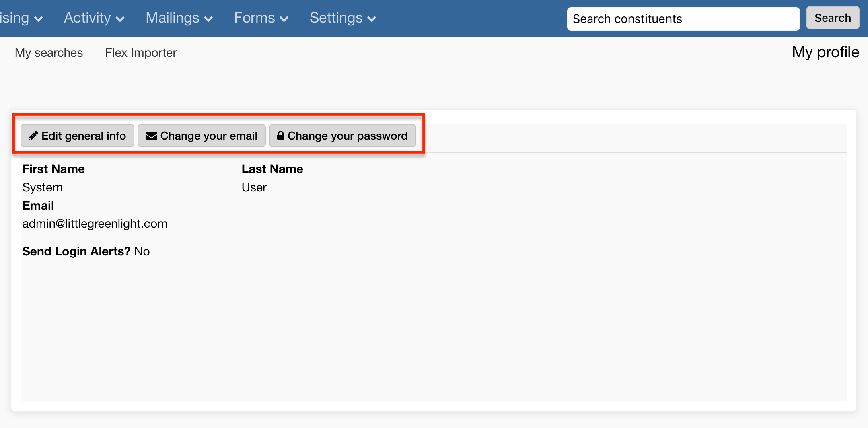This screenshot has width=868, height=428.
Task: Click the Edit general info button
Action: pyautogui.click(x=77, y=136)
